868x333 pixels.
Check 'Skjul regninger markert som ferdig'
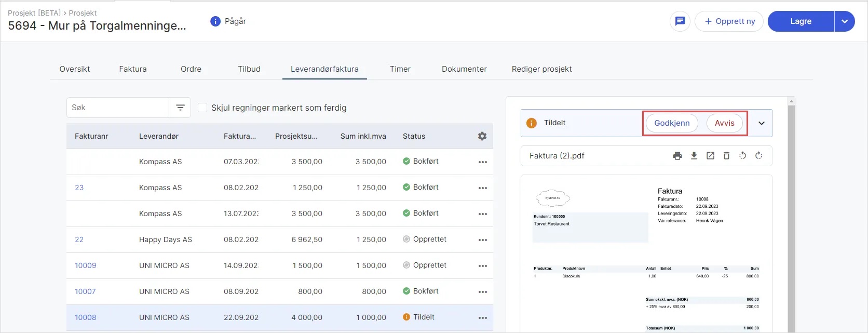point(202,108)
